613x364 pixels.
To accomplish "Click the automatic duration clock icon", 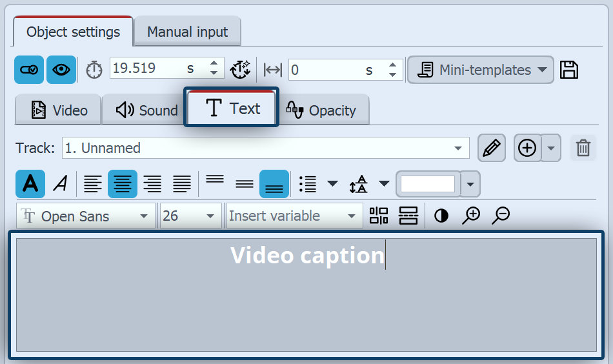I will [240, 70].
